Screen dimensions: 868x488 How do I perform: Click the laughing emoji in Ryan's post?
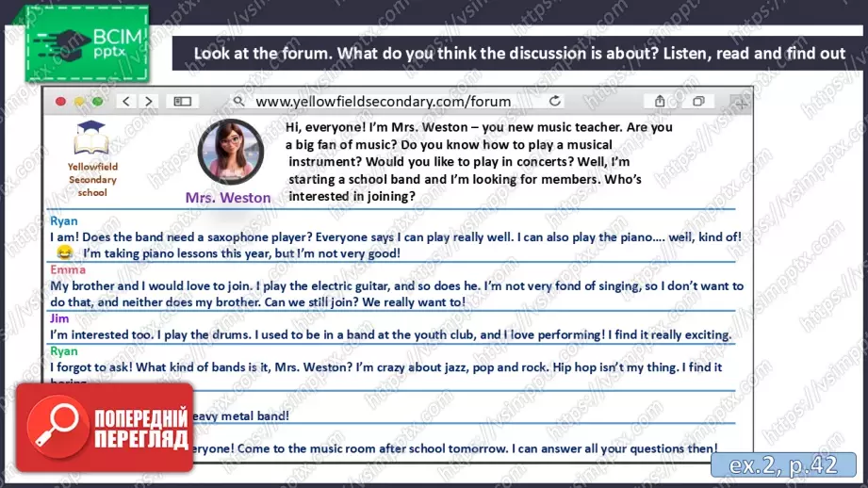64,253
